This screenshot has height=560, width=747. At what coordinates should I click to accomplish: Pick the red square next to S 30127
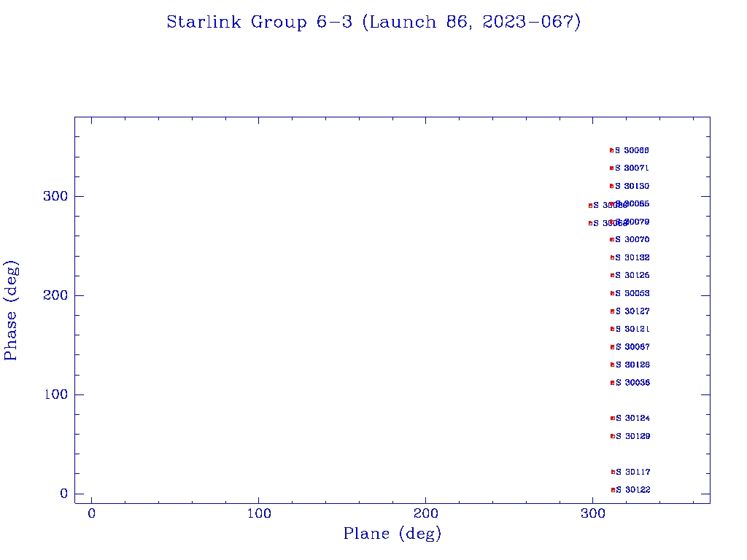point(613,311)
